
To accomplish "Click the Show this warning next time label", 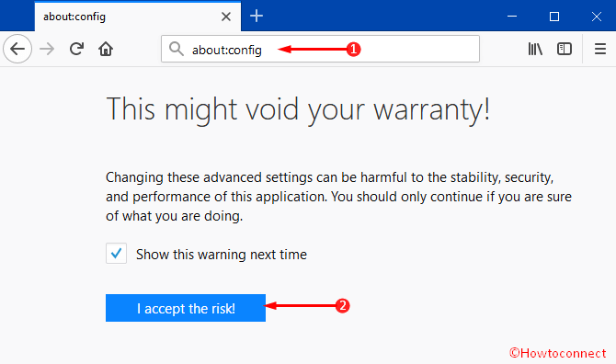I will pyautogui.click(x=222, y=255).
